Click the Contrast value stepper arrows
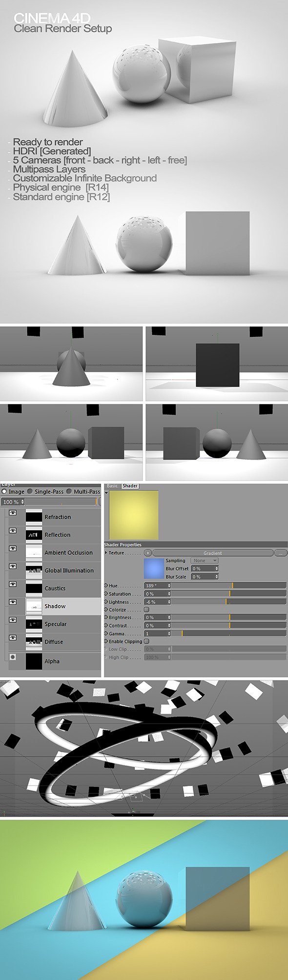 coord(169,625)
